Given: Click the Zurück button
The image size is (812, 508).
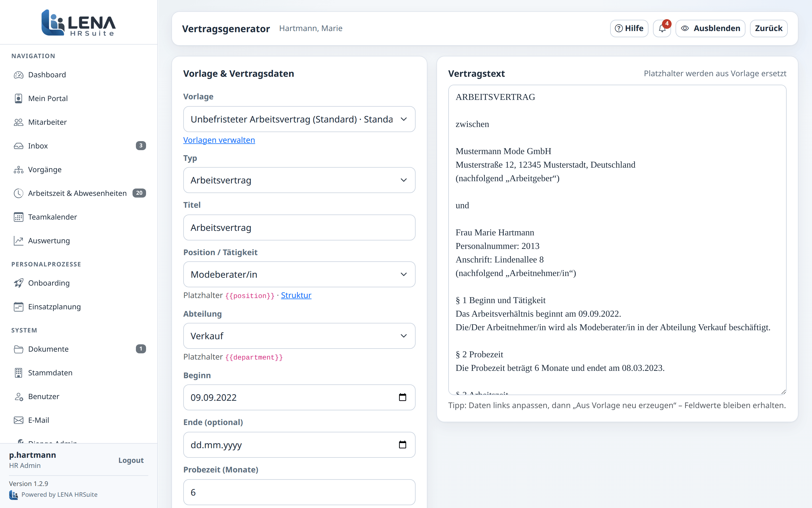Looking at the screenshot, I should [768, 28].
